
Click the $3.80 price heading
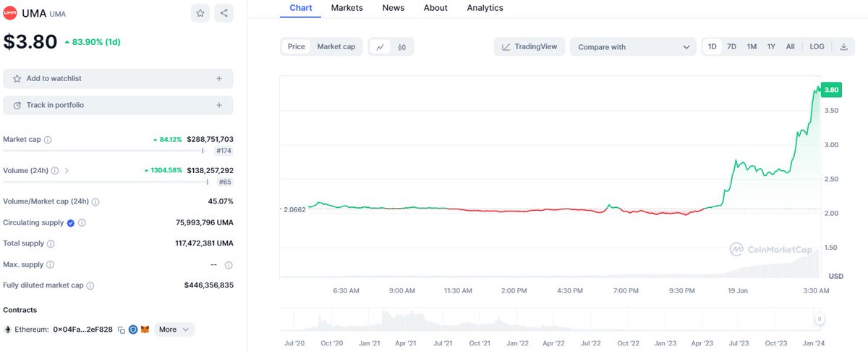click(30, 42)
